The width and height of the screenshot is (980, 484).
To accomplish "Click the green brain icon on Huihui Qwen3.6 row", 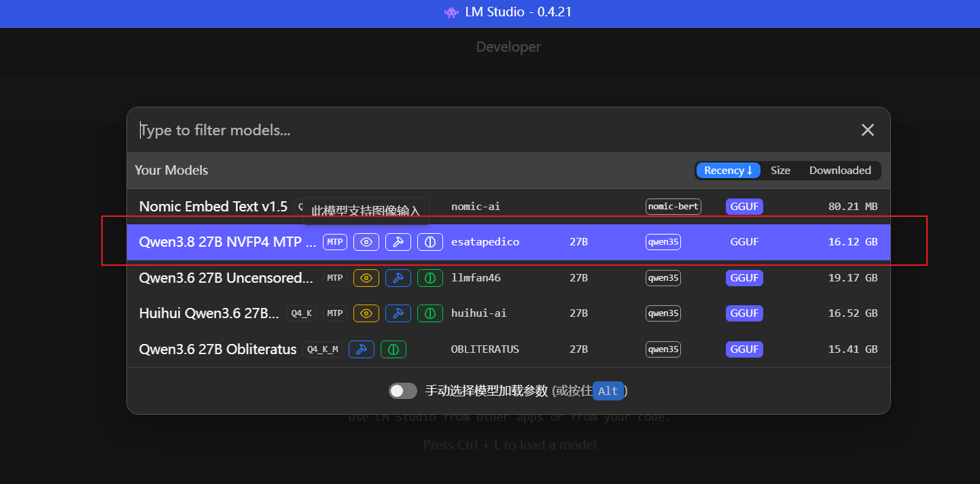I will point(430,313).
